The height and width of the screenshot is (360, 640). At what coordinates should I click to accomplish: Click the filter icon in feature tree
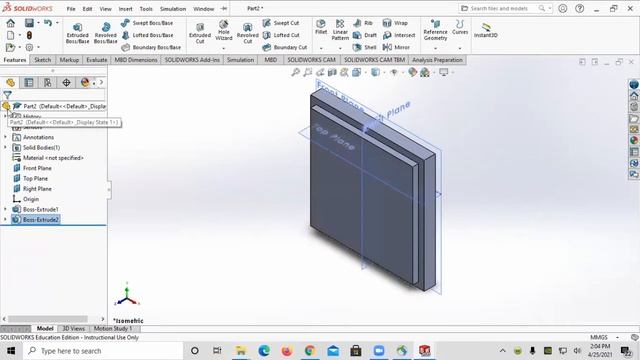point(7,95)
